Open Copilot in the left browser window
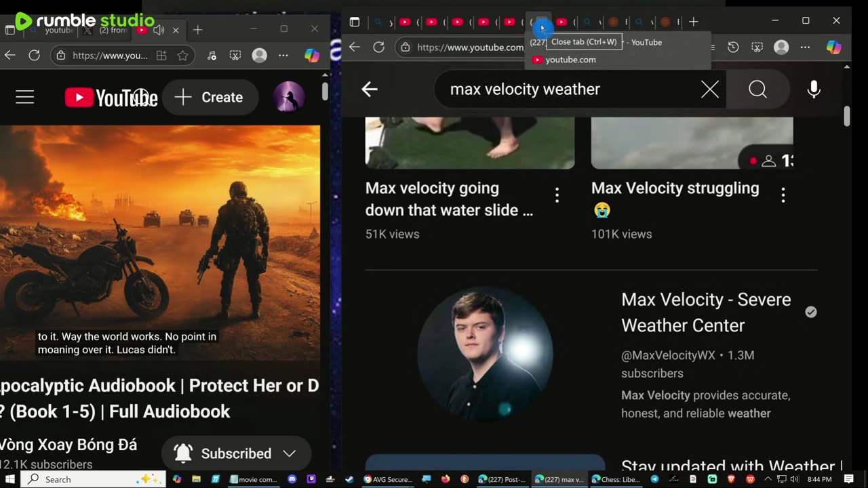Image resolution: width=868 pixels, height=488 pixels. click(x=312, y=56)
